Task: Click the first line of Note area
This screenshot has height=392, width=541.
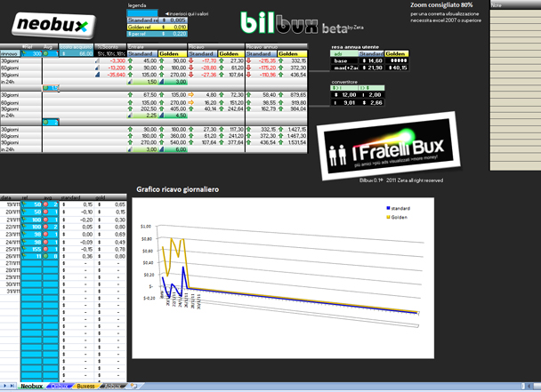Action: pos(515,13)
